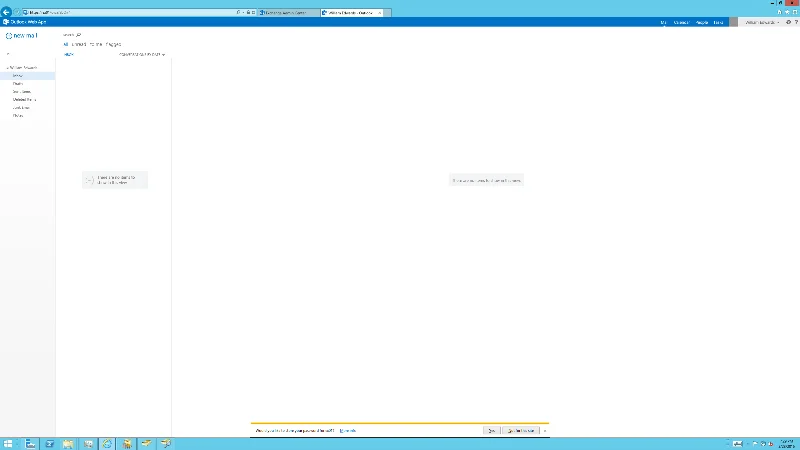This screenshot has width=800, height=450.
Task: Click the help question mark icon
Action: coord(795,21)
